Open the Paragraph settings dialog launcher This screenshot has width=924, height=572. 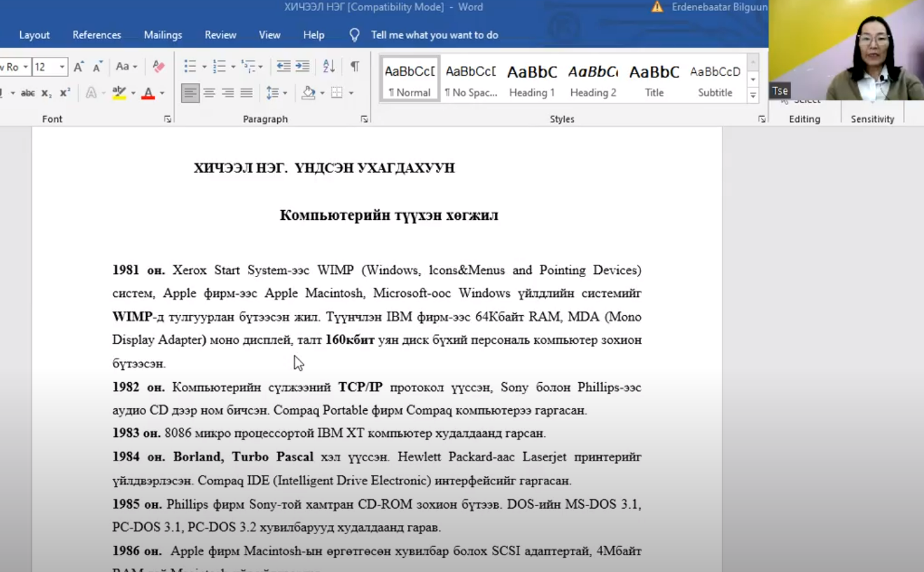(x=364, y=119)
